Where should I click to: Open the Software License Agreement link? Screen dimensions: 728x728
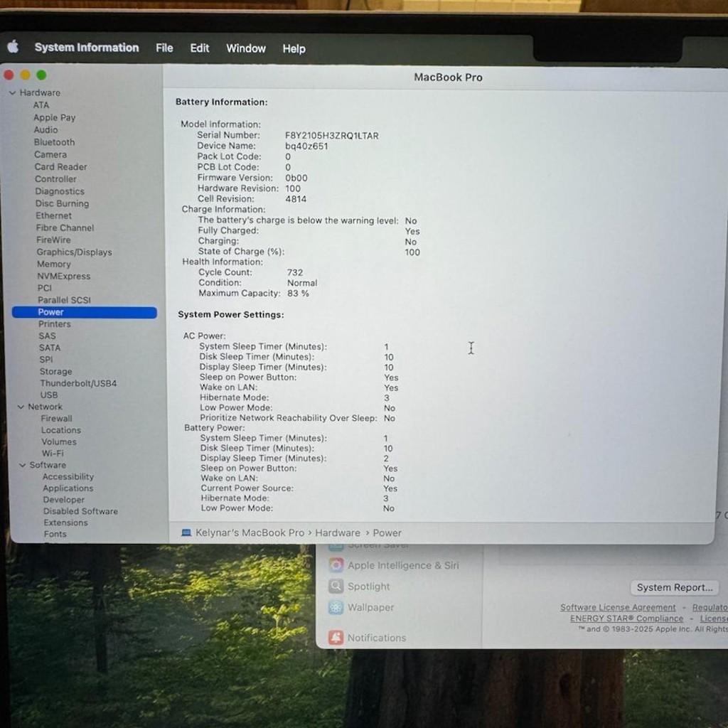click(x=618, y=607)
